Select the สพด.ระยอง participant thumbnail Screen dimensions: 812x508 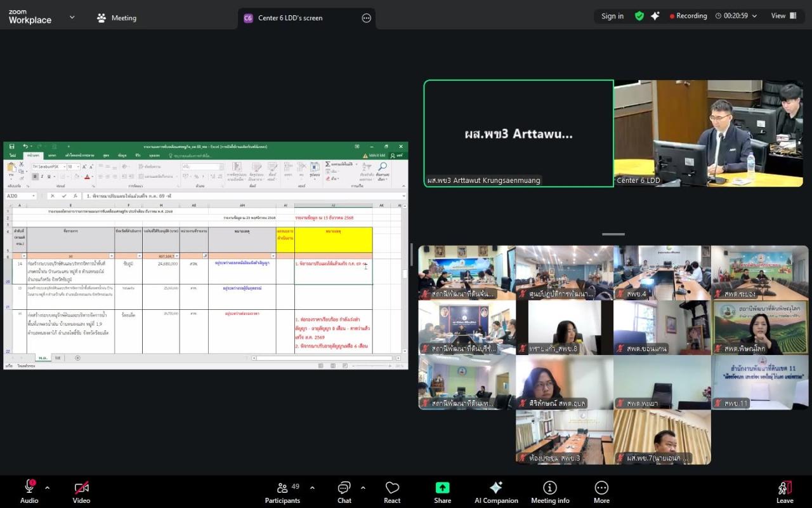pyautogui.click(x=759, y=272)
